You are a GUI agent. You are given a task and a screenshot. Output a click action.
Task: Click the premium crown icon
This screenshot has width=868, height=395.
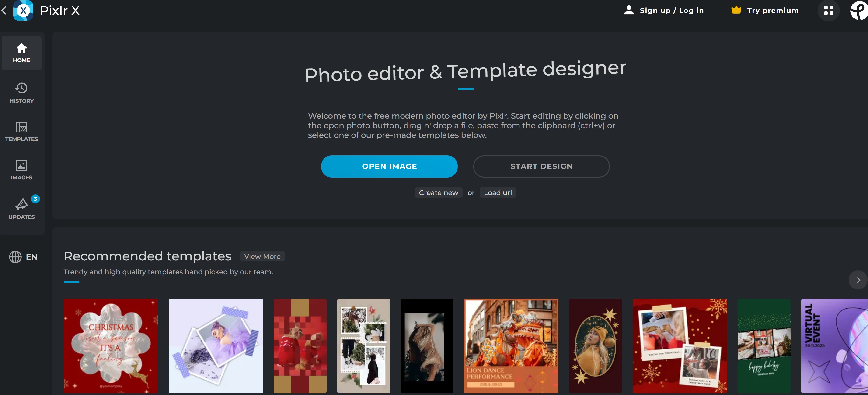pos(736,10)
